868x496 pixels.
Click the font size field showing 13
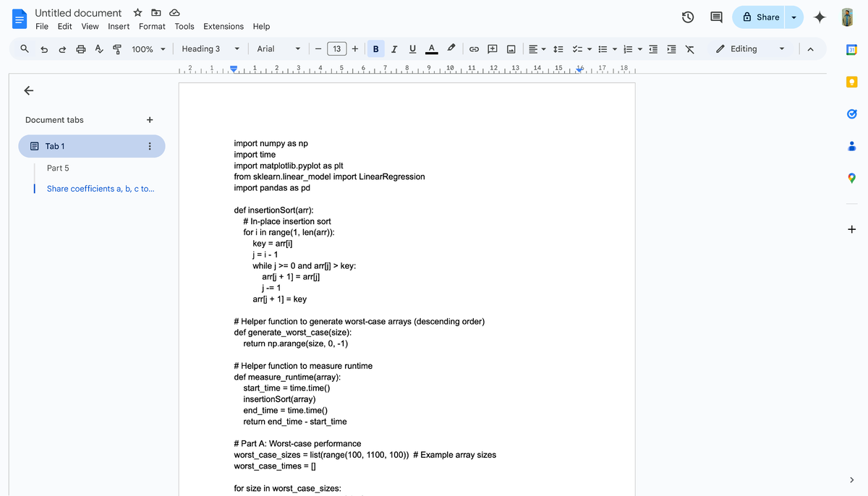[336, 49]
